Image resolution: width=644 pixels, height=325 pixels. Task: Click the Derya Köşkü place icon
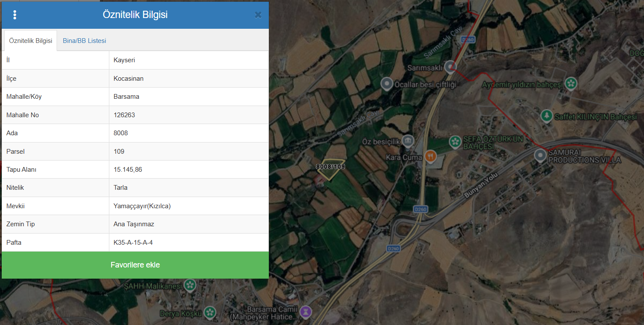pyautogui.click(x=210, y=313)
